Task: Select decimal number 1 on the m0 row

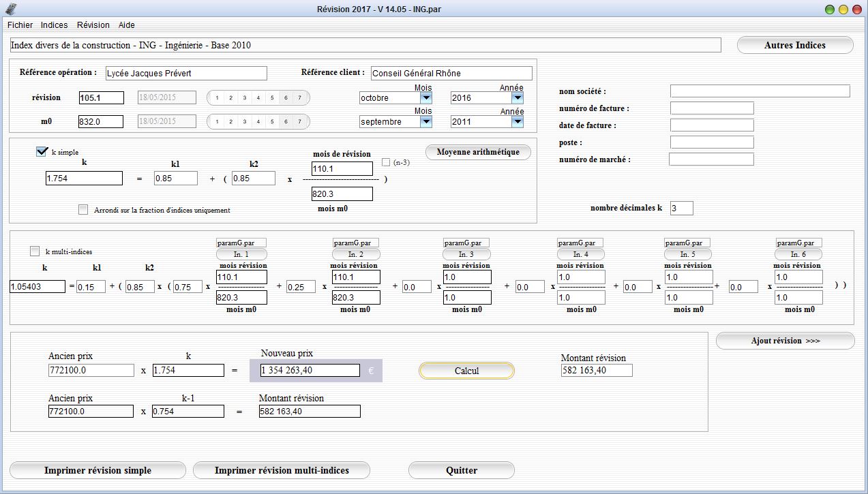Action: tap(217, 122)
